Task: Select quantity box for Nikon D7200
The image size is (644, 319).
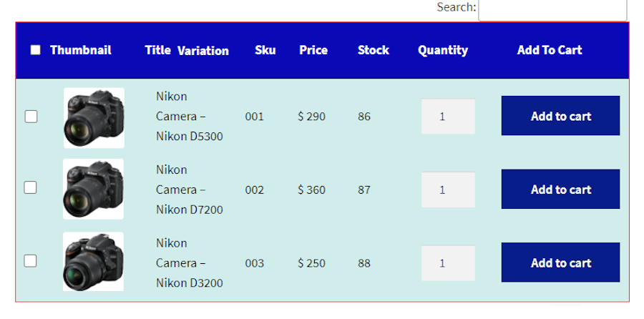Action: (448, 190)
